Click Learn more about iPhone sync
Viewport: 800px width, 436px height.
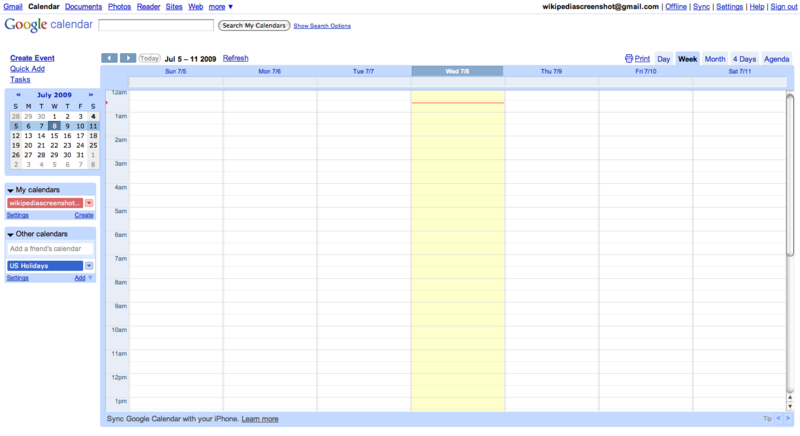click(260, 419)
